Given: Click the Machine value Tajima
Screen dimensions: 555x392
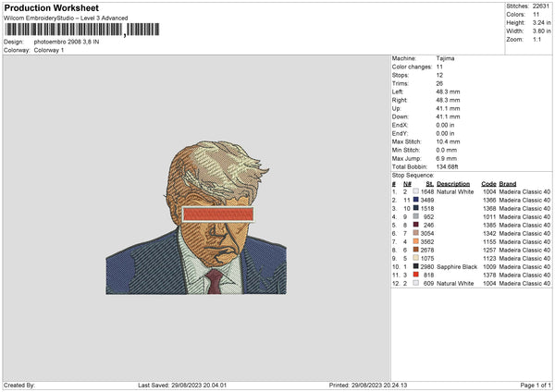Looking at the screenshot, I should point(445,58).
